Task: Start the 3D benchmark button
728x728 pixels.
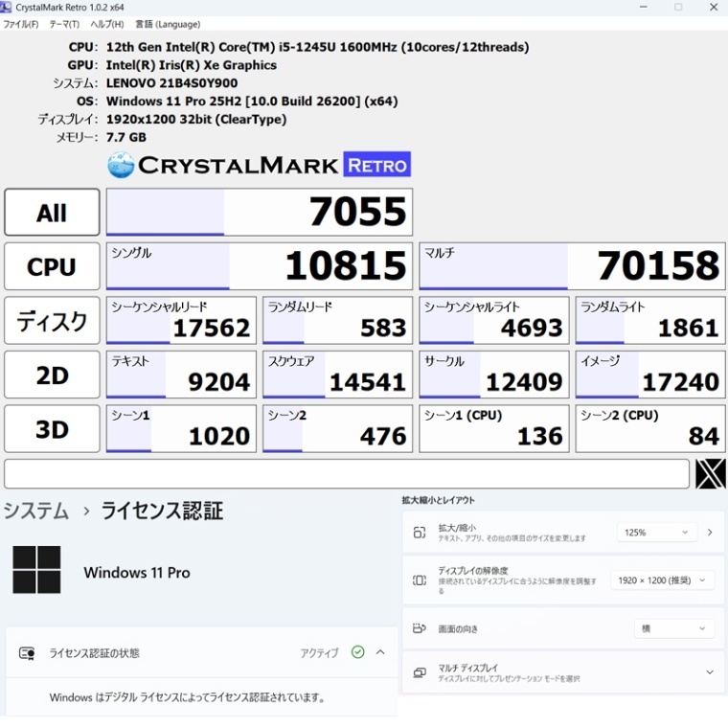Action: 52,428
